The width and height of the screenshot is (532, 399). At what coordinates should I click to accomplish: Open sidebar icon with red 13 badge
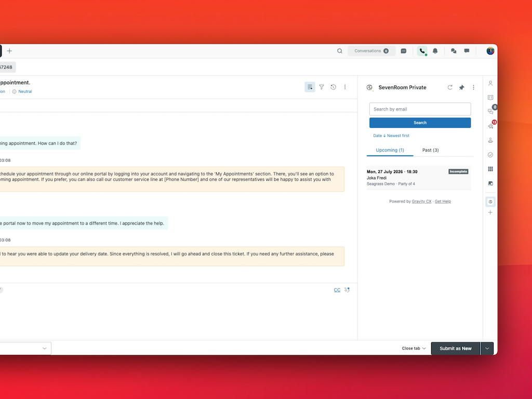pyautogui.click(x=491, y=126)
